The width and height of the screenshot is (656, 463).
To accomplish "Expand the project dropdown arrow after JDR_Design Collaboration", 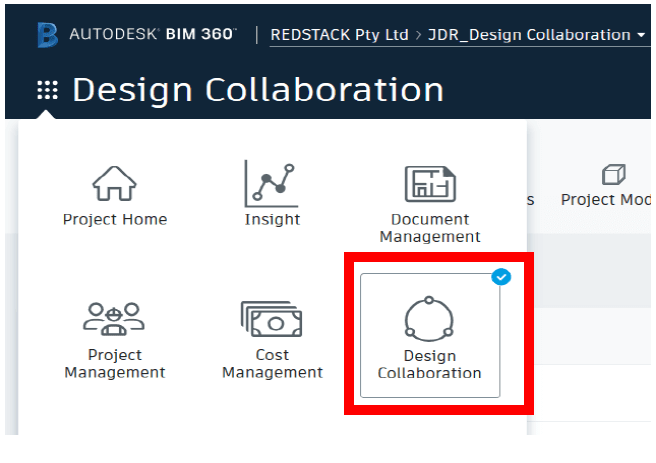I will point(641,35).
